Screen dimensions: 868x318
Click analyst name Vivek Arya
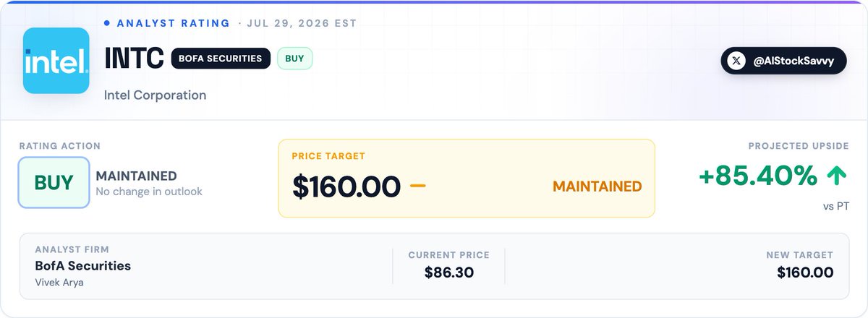point(59,283)
